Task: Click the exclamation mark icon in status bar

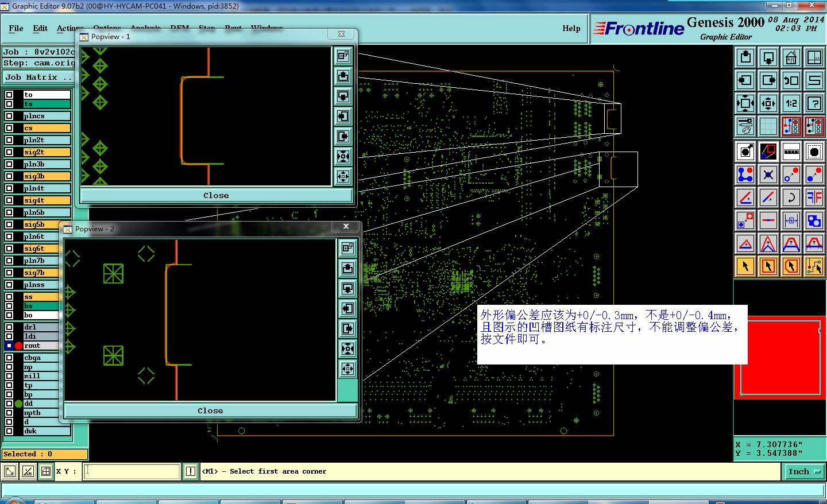Action: (x=191, y=471)
